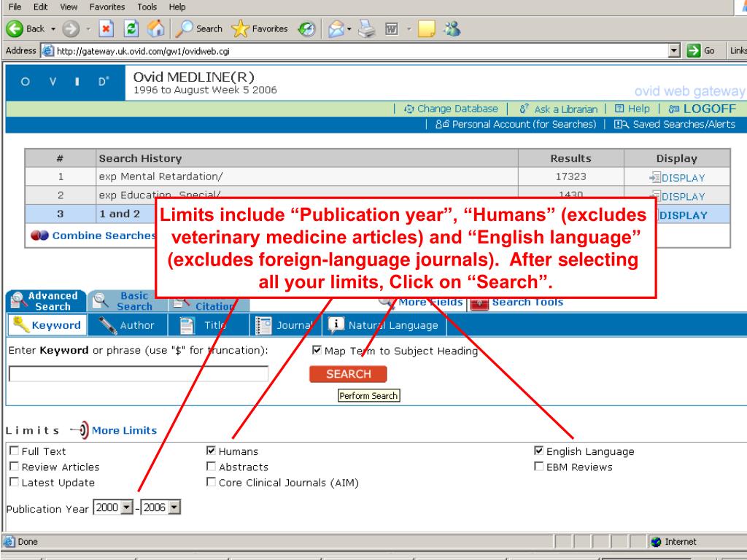Image resolution: width=747 pixels, height=560 pixels.
Task: Click the Address bar URL field
Action: pos(355,50)
